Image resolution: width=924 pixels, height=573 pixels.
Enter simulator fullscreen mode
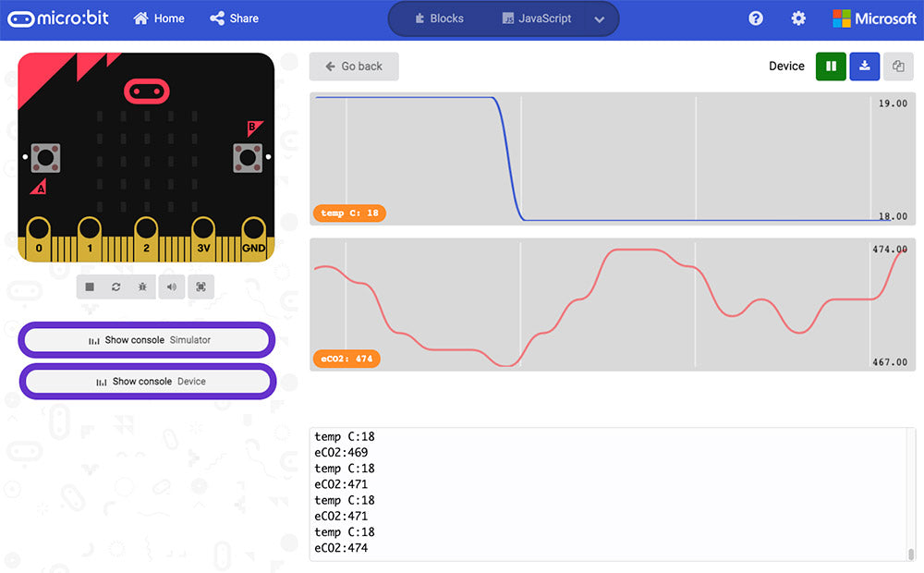tap(201, 286)
